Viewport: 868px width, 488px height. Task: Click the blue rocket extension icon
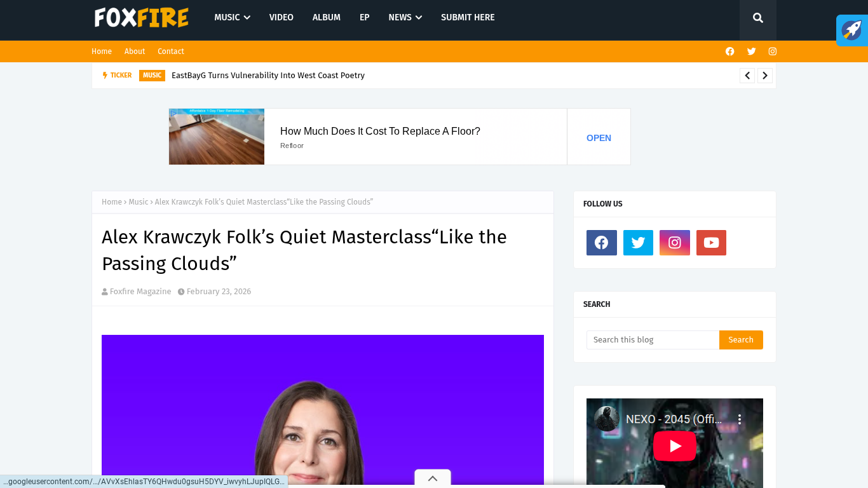851,30
